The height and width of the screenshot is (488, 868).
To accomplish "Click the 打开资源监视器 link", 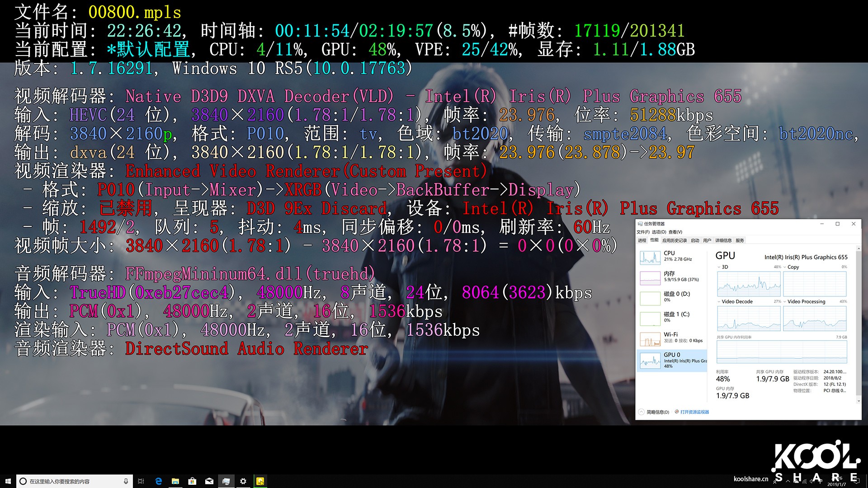I will click(x=694, y=412).
